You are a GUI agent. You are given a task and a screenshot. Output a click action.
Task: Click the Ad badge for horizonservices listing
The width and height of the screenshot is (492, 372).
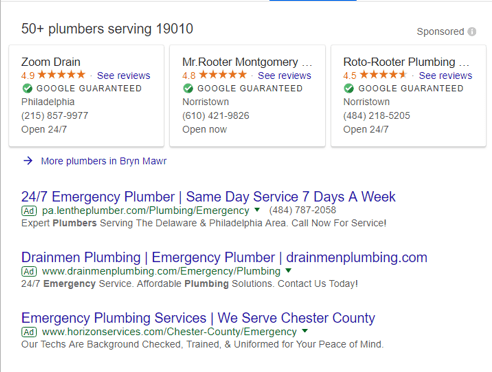[x=29, y=332]
